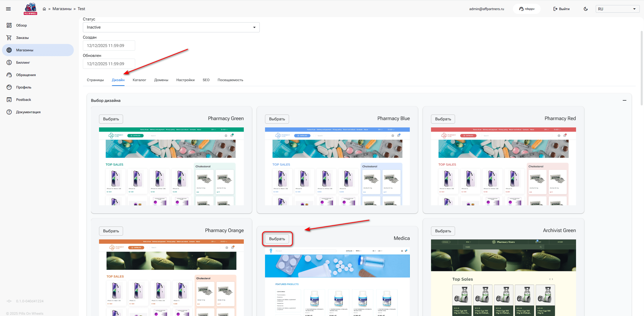Image resolution: width=644 pixels, height=316 pixels.
Task: Click the hamburger menu icon
Action: click(x=8, y=9)
